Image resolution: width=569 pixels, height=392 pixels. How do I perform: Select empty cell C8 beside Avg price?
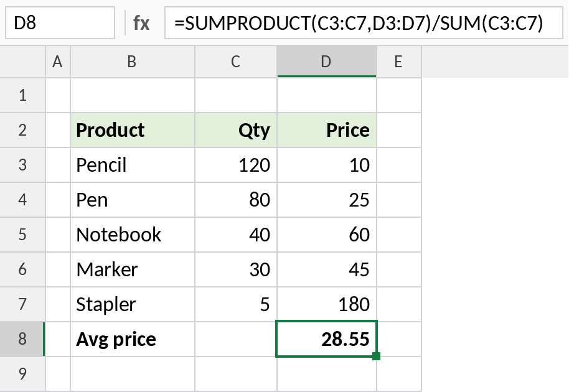click(x=236, y=338)
